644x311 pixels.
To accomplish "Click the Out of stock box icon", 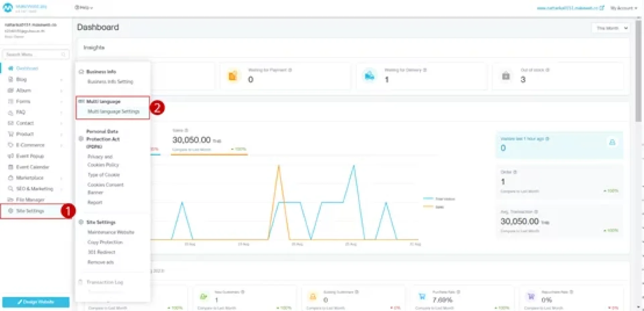I will [505, 76].
